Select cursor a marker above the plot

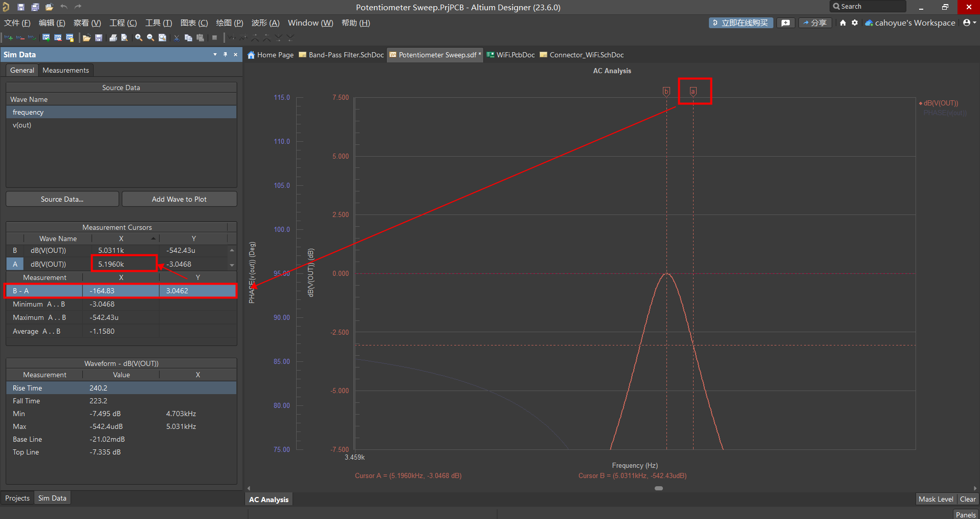pos(693,92)
